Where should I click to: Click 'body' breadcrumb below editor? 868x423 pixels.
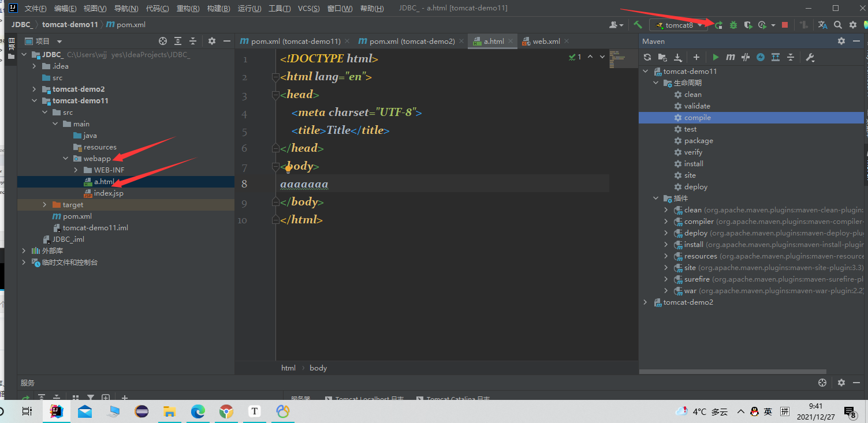coord(318,368)
